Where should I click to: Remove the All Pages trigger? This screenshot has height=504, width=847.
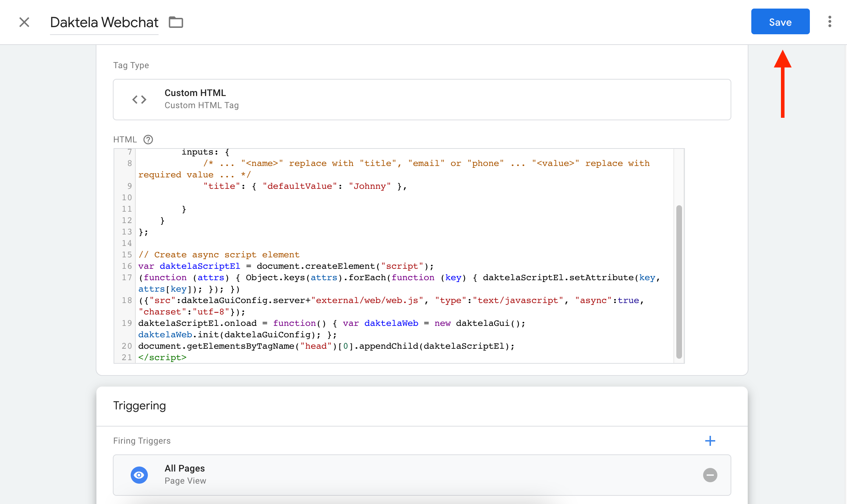(x=710, y=475)
